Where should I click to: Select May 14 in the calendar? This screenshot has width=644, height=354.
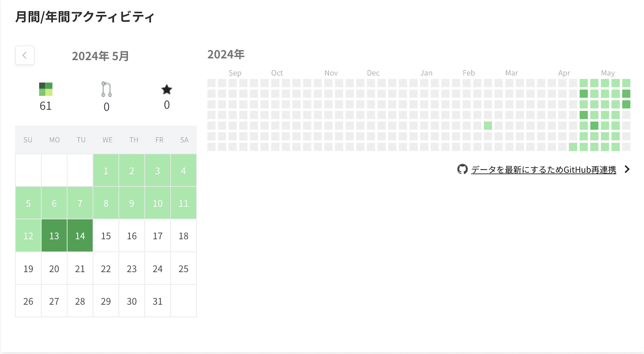coord(80,236)
